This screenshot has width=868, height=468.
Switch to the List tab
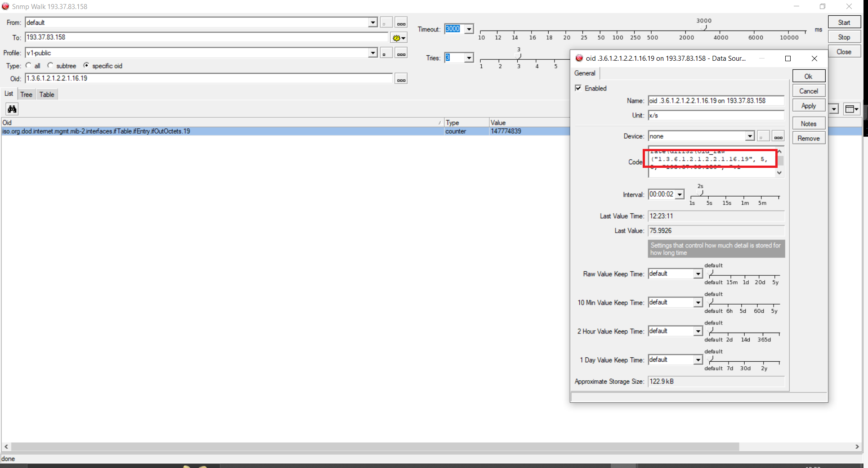click(9, 94)
